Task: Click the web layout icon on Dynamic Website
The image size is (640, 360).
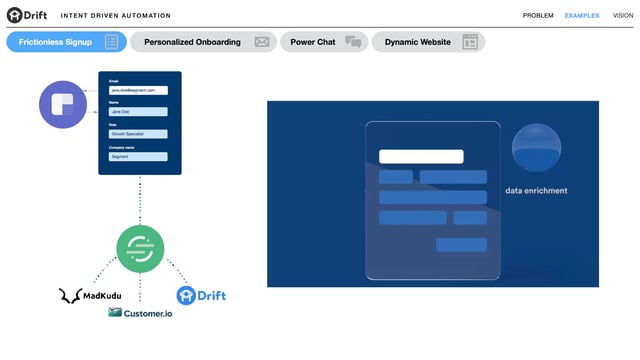Action: click(x=470, y=42)
